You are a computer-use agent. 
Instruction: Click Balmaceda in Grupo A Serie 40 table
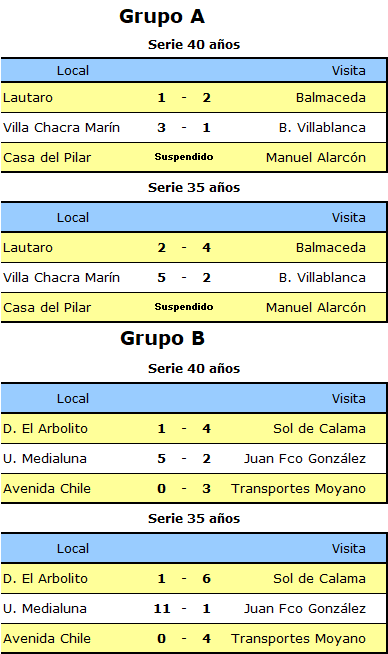[331, 98]
